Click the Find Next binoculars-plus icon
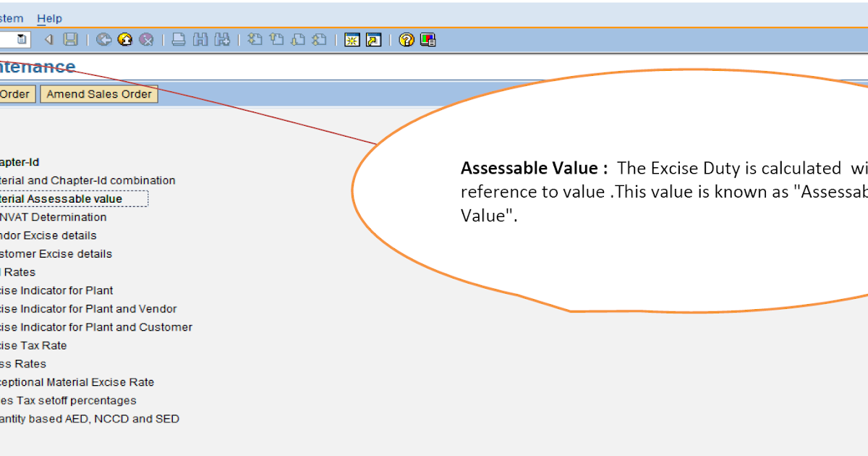This screenshot has height=456, width=868. click(x=222, y=40)
